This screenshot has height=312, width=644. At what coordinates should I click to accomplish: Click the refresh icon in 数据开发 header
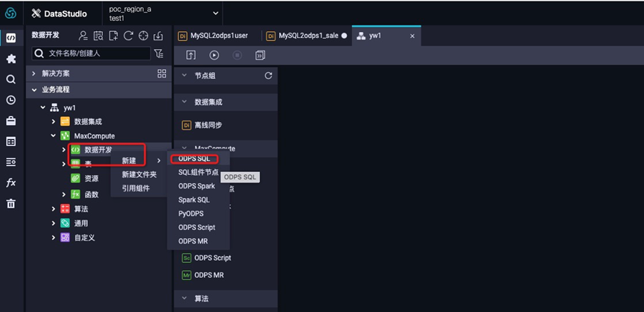tap(128, 36)
